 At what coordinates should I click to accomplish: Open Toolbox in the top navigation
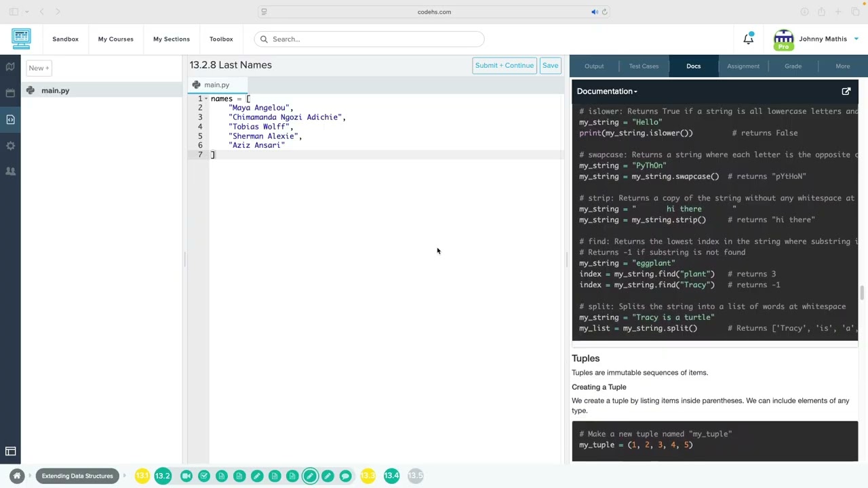click(221, 39)
